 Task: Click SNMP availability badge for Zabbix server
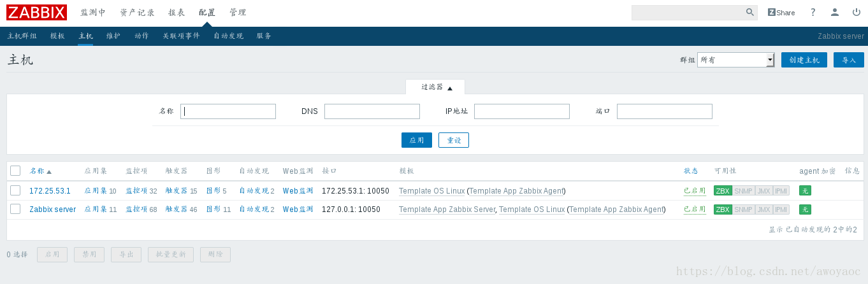pos(743,209)
